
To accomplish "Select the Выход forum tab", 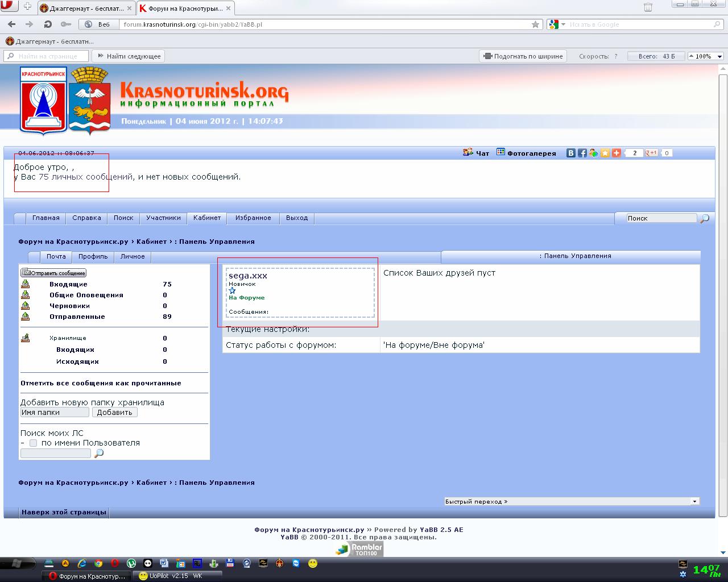I will click(x=297, y=218).
